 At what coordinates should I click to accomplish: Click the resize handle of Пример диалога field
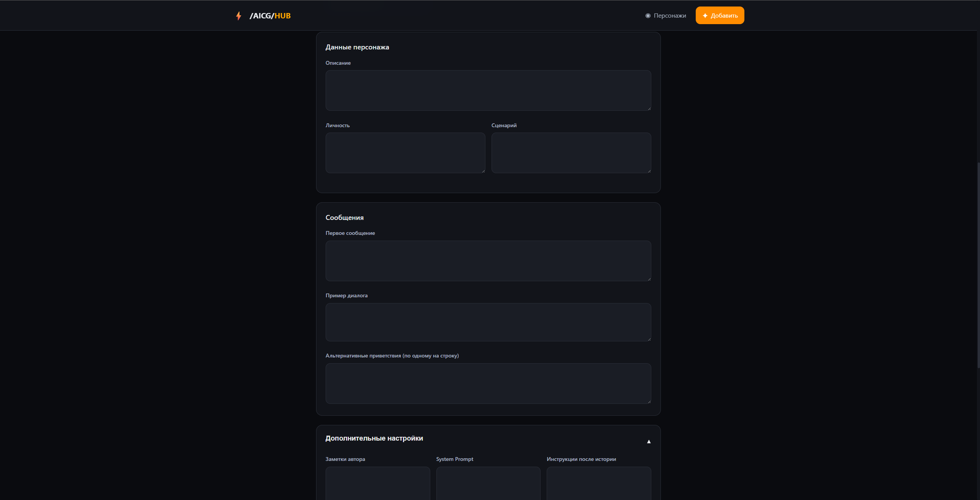coord(649,339)
